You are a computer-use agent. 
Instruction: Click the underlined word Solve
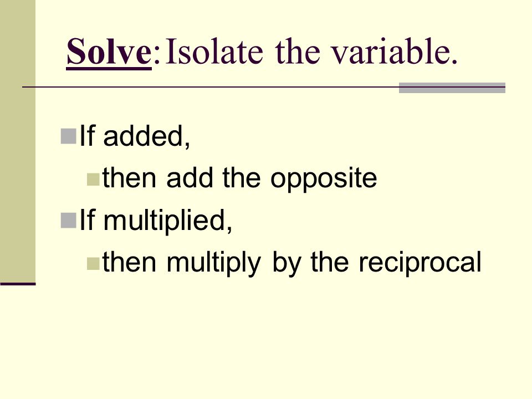point(109,51)
